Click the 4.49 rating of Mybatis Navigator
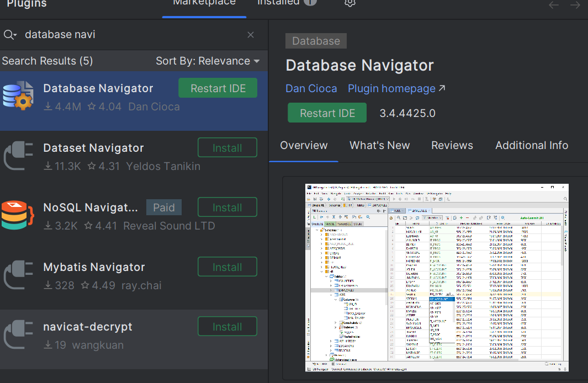Viewport: 588px width, 383px height. pos(98,285)
